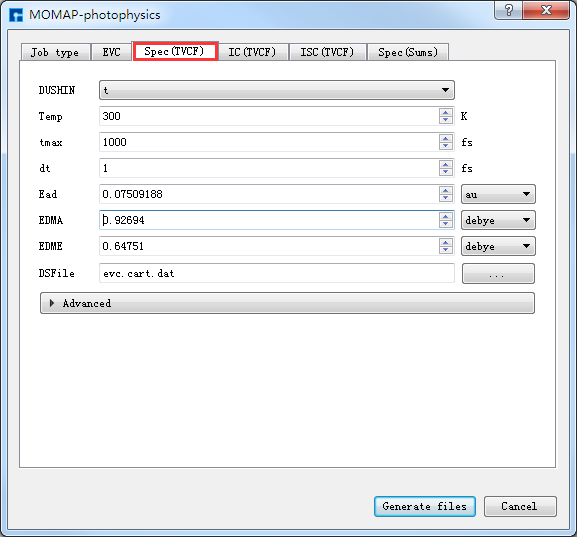The width and height of the screenshot is (577, 537).
Task: Open the Spec (Sums) tab
Action: point(408,52)
